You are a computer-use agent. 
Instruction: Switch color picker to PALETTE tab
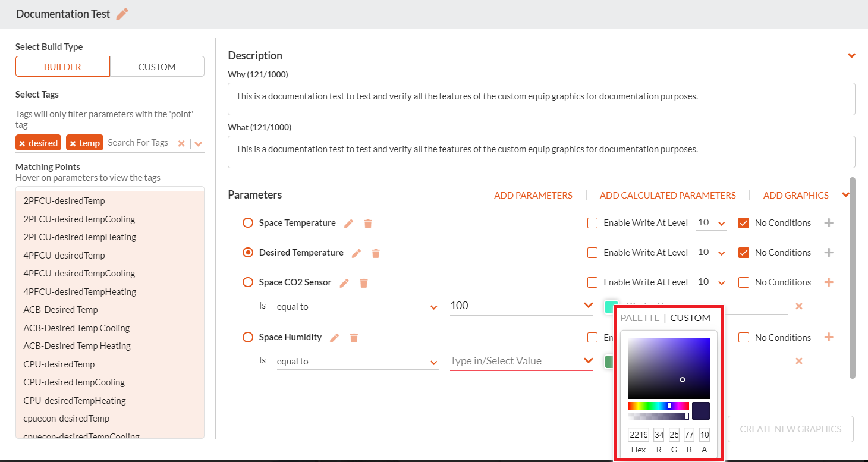[640, 318]
